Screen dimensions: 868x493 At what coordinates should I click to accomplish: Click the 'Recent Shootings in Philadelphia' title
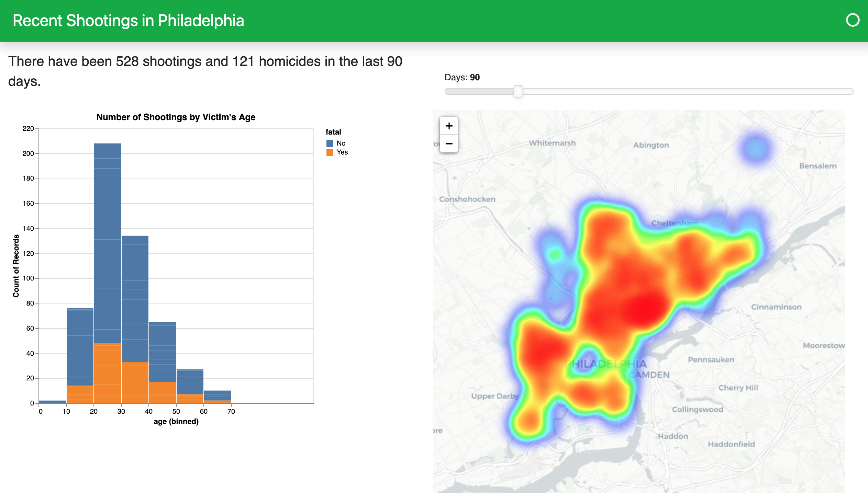[128, 21]
